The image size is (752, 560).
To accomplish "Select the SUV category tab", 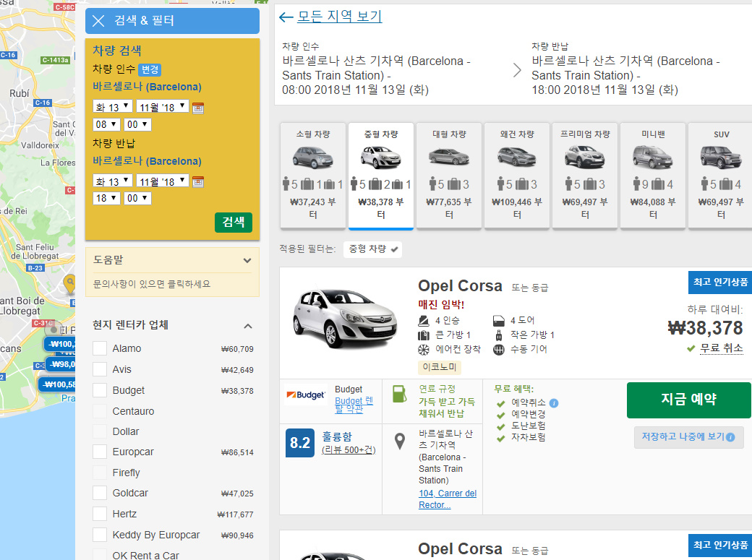I will point(720,176).
